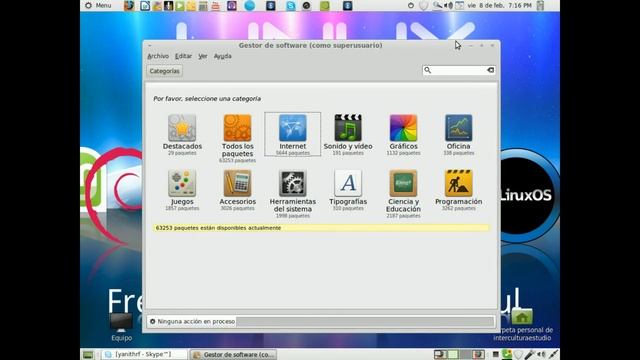This screenshot has width=640, height=360.
Task: Open the Gráficos category
Action: point(403,135)
